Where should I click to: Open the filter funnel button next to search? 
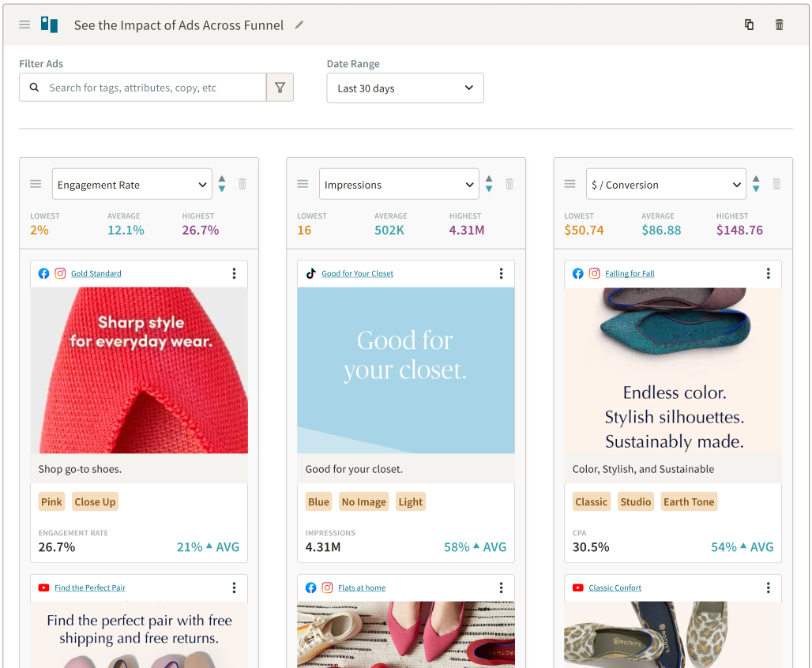click(x=280, y=88)
